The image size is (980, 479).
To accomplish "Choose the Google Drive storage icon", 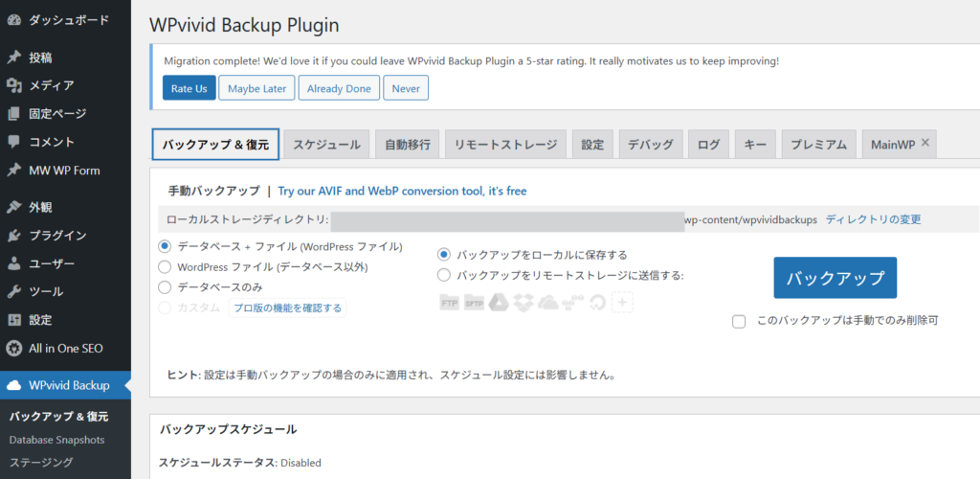I will pyautogui.click(x=499, y=303).
